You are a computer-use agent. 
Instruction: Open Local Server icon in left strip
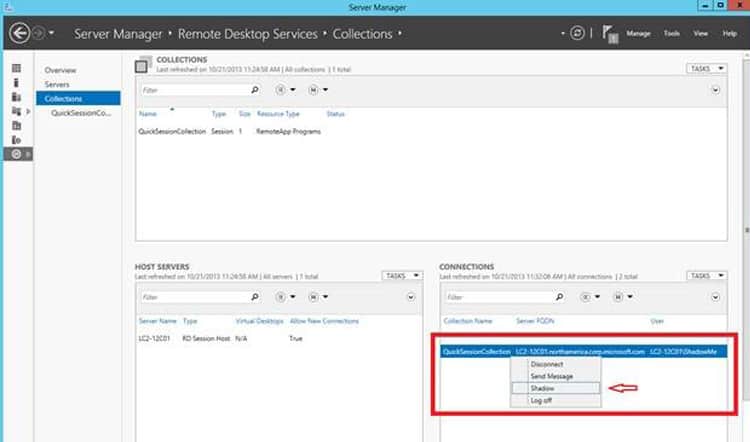[x=16, y=83]
